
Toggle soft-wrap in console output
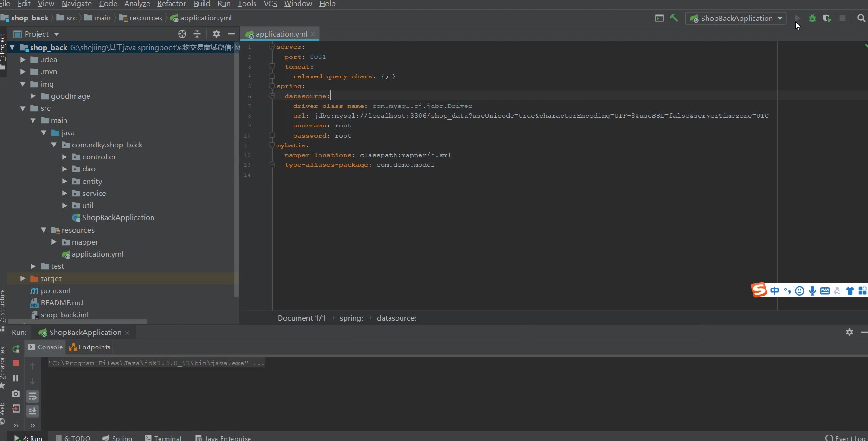coord(32,396)
